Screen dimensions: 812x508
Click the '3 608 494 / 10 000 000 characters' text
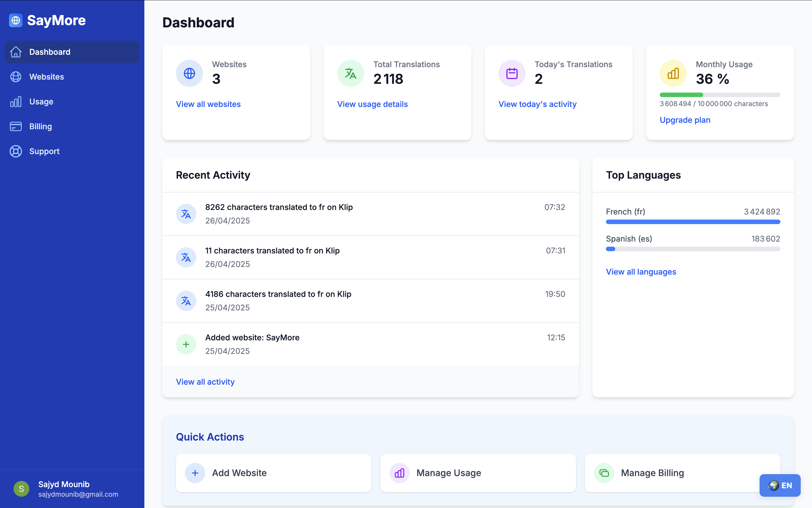(x=714, y=104)
